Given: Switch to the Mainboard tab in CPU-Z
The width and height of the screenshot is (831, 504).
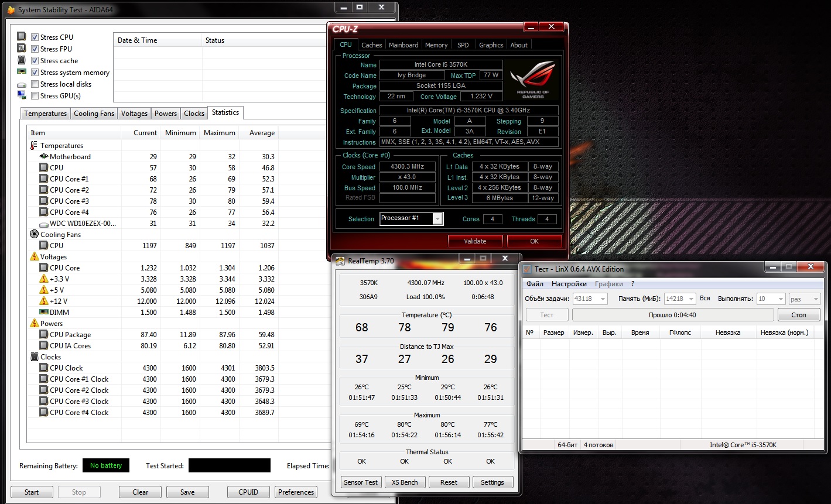Looking at the screenshot, I should click(x=403, y=45).
